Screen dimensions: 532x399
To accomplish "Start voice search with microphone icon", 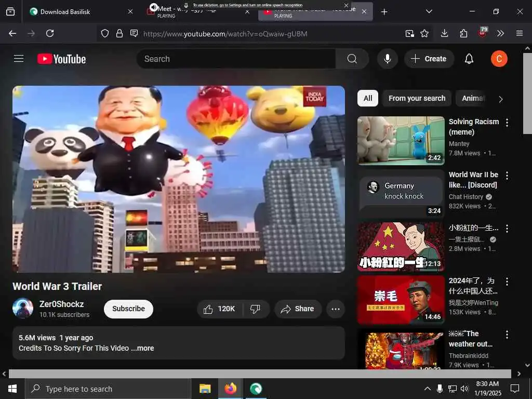I will (x=387, y=59).
